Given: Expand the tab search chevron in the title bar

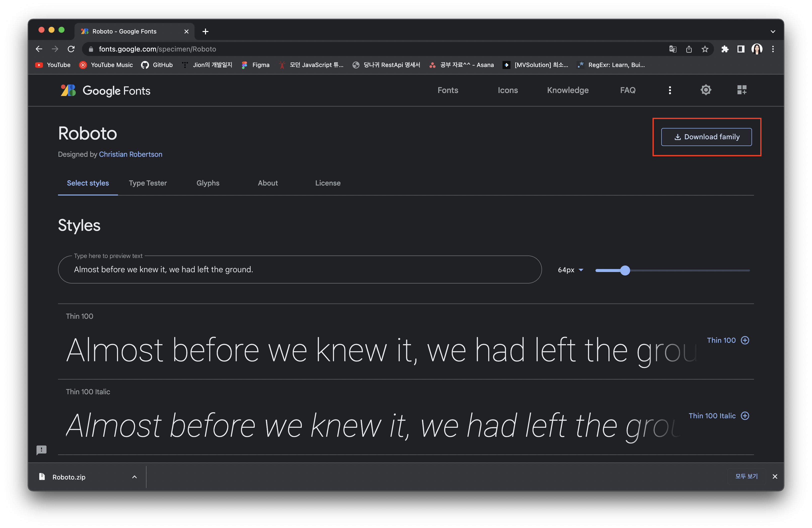Looking at the screenshot, I should 773,31.
